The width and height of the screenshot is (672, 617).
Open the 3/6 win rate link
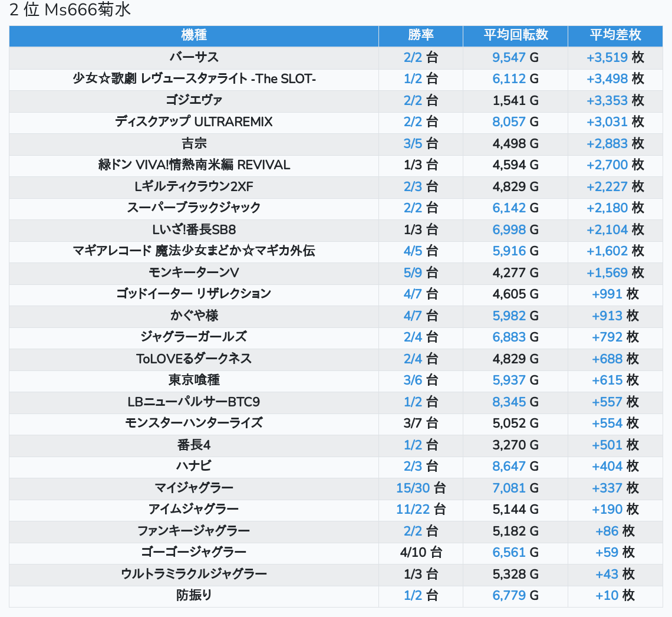(x=413, y=380)
